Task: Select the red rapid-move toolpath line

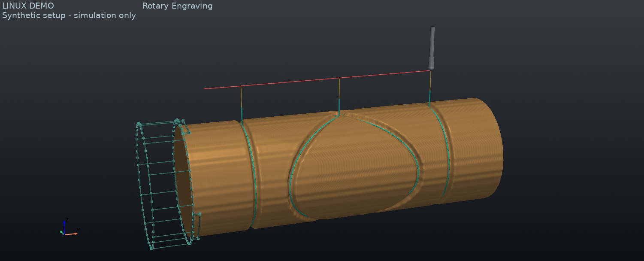Action: click(317, 80)
